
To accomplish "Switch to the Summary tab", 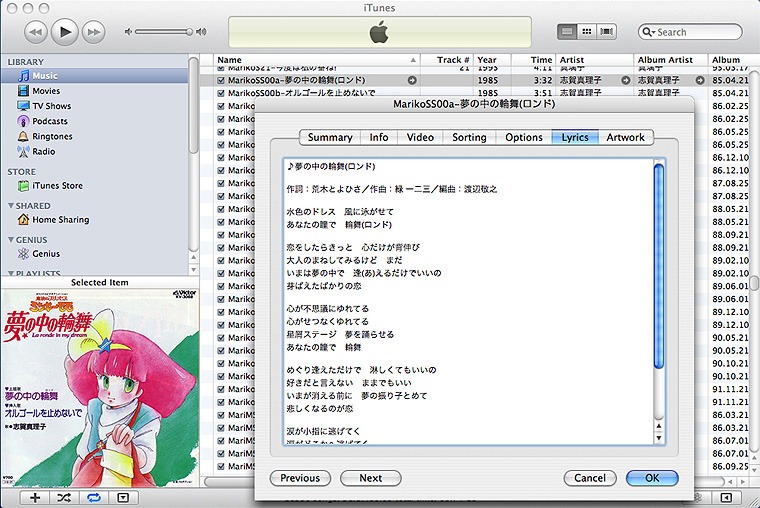I will pos(330,137).
